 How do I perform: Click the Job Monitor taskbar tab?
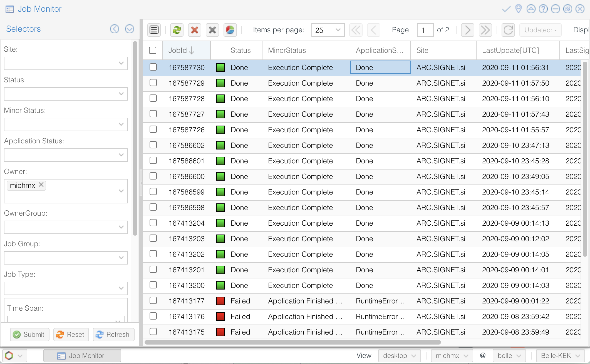(x=82, y=356)
